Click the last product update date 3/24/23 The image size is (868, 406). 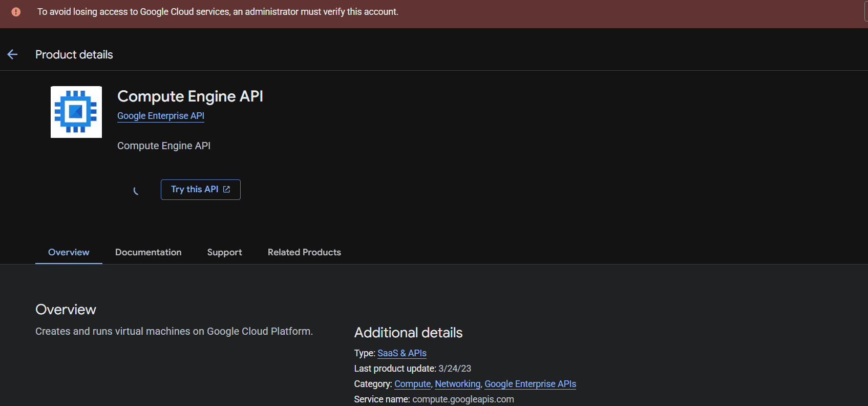(x=455, y=369)
